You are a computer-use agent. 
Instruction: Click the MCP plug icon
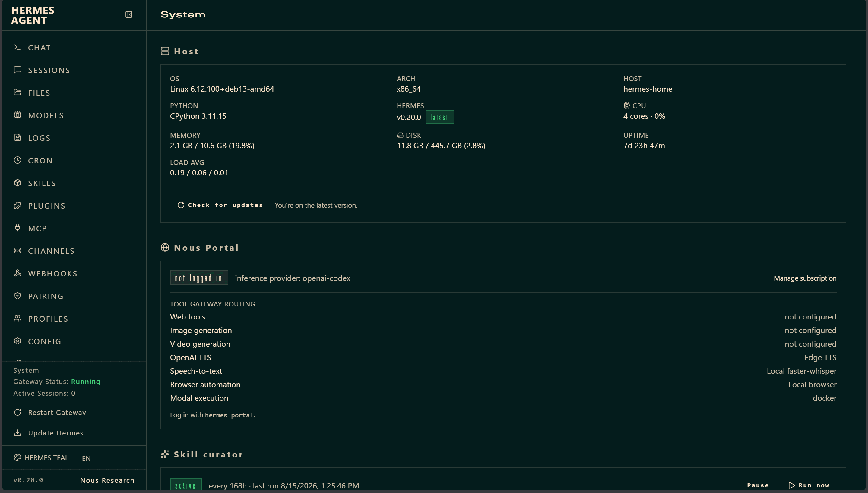tap(17, 228)
